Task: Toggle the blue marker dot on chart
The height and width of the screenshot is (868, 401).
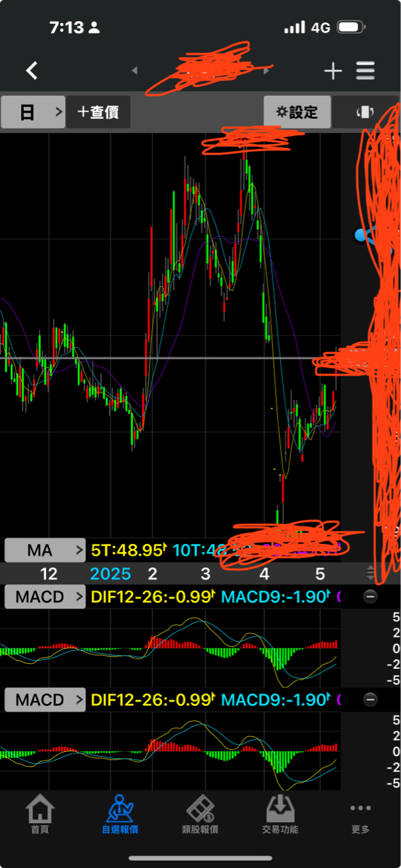Action: point(361,235)
